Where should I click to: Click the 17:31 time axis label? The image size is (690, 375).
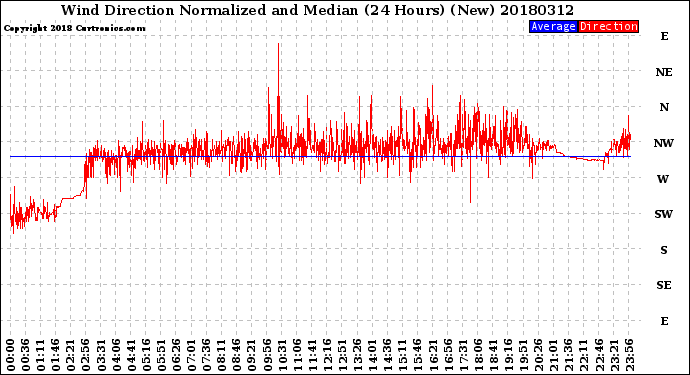coord(463,355)
